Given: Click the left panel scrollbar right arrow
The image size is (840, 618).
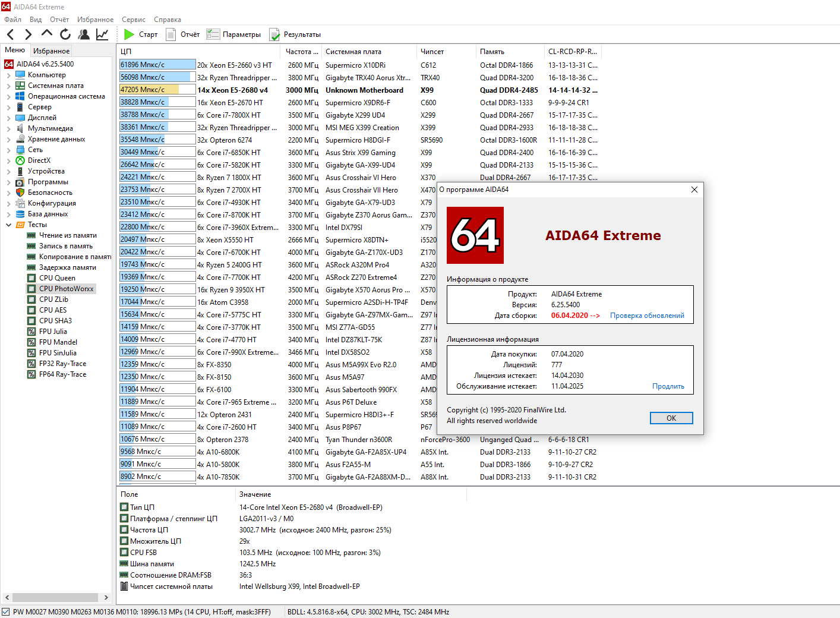Looking at the screenshot, I should pyautogui.click(x=106, y=597).
